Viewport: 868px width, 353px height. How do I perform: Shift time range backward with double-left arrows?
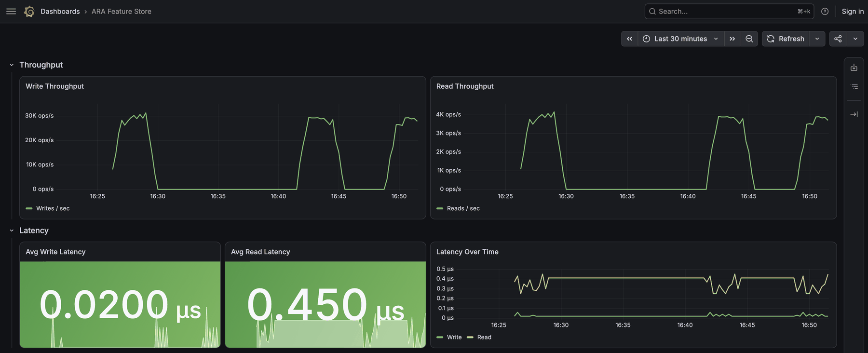click(629, 39)
